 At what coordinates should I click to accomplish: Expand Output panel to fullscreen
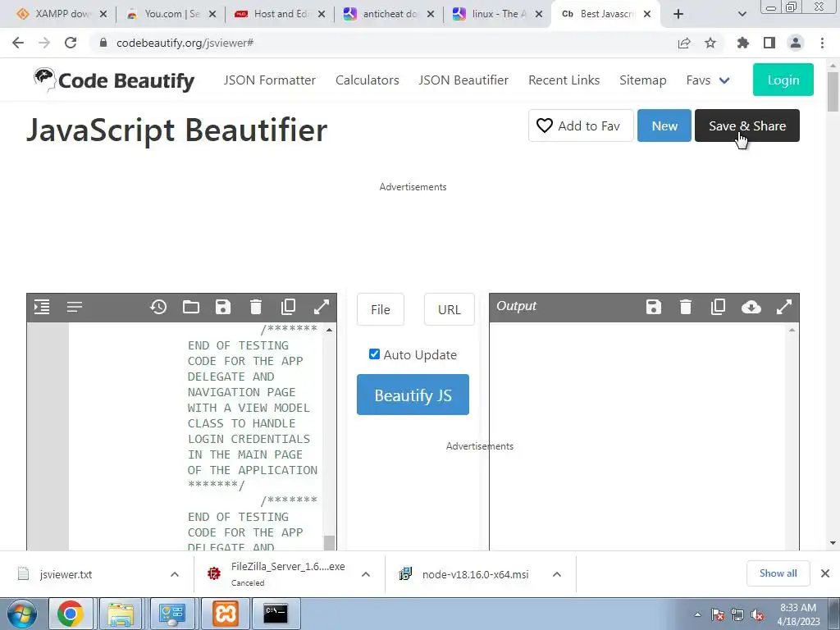783,307
